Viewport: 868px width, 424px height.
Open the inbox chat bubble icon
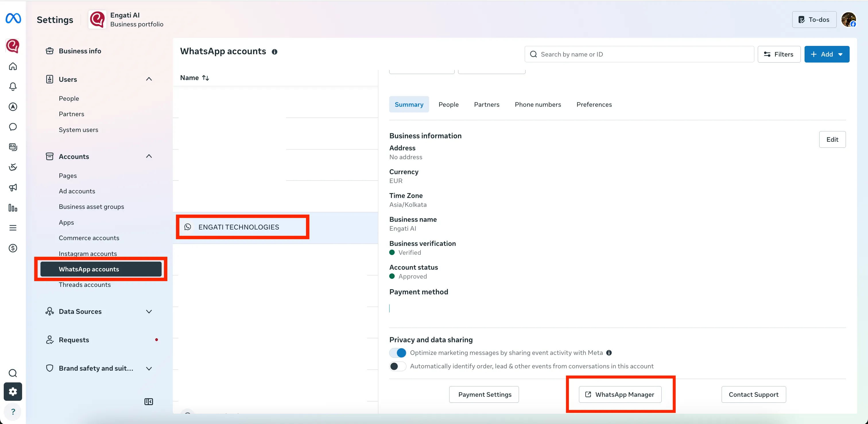click(13, 127)
